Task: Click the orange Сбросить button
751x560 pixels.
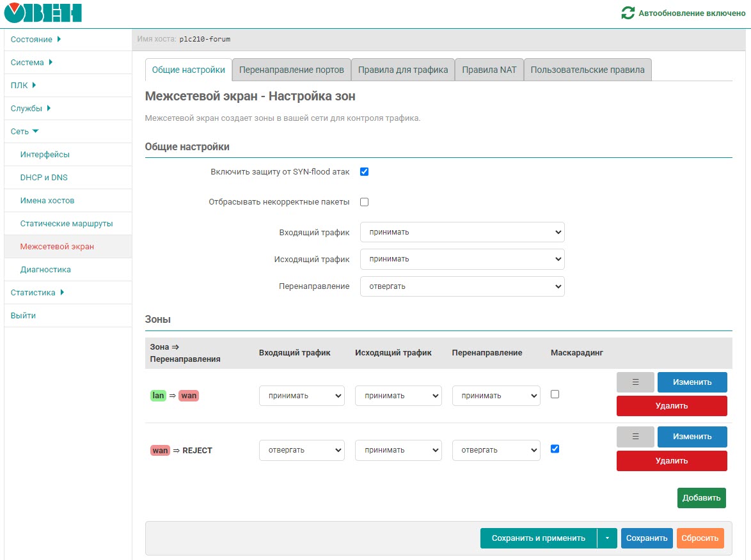Action: point(700,538)
